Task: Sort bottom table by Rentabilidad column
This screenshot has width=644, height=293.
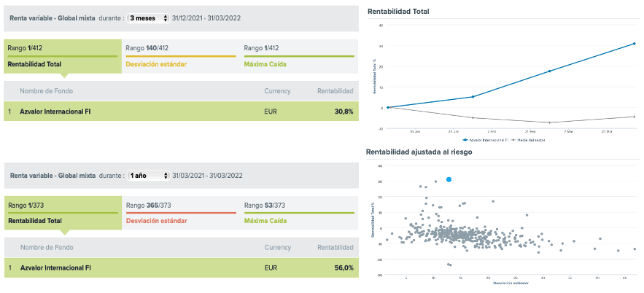Action: (x=335, y=248)
